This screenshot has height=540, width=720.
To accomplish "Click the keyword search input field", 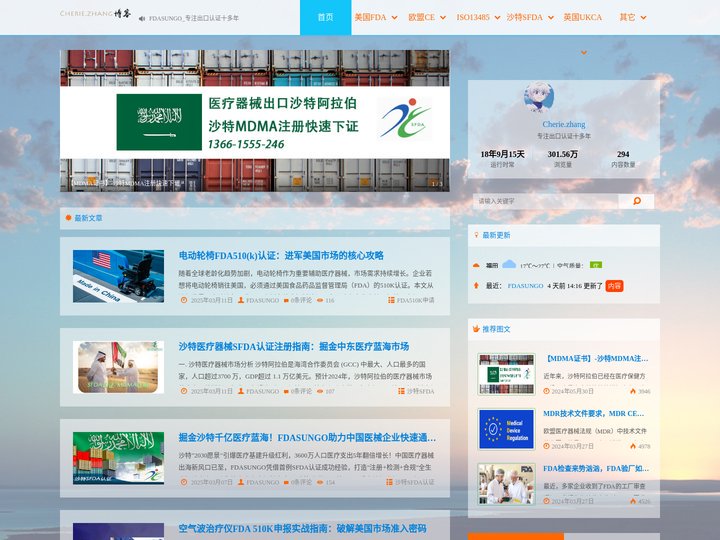I will coord(546,201).
